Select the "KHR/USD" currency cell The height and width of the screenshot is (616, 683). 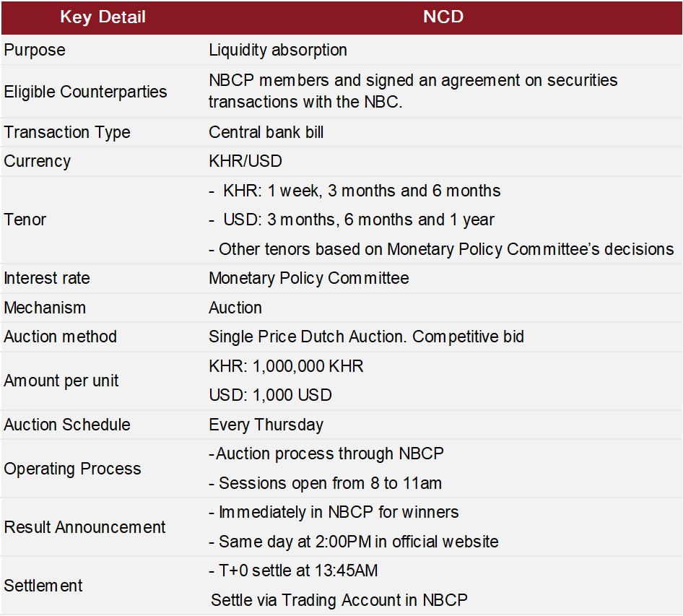245,161
